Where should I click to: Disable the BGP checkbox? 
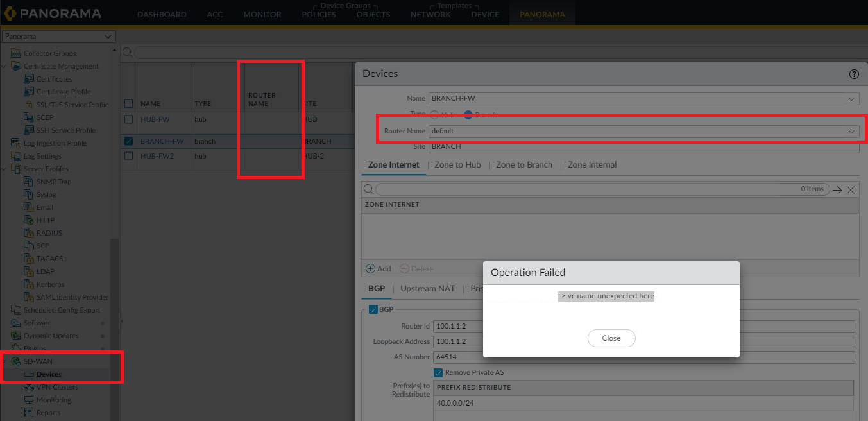(373, 309)
